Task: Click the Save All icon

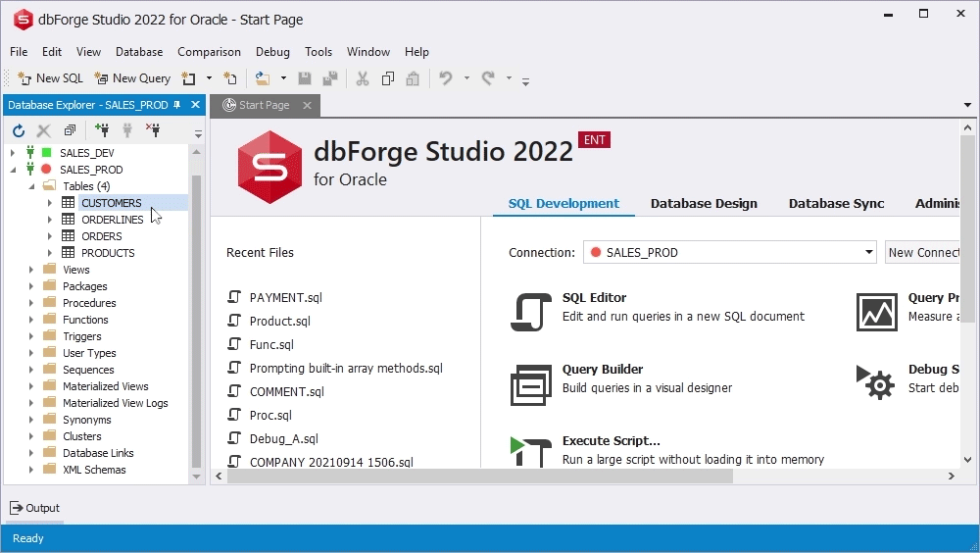Action: pyautogui.click(x=330, y=78)
